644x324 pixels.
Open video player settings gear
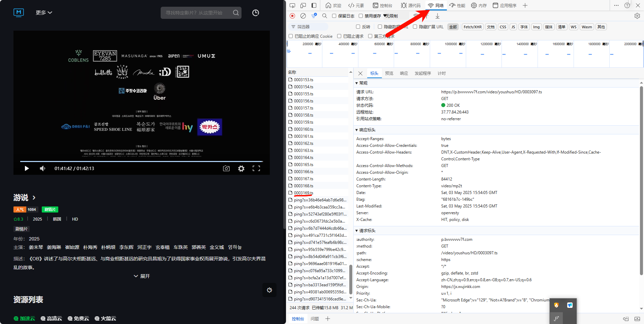pos(241,168)
